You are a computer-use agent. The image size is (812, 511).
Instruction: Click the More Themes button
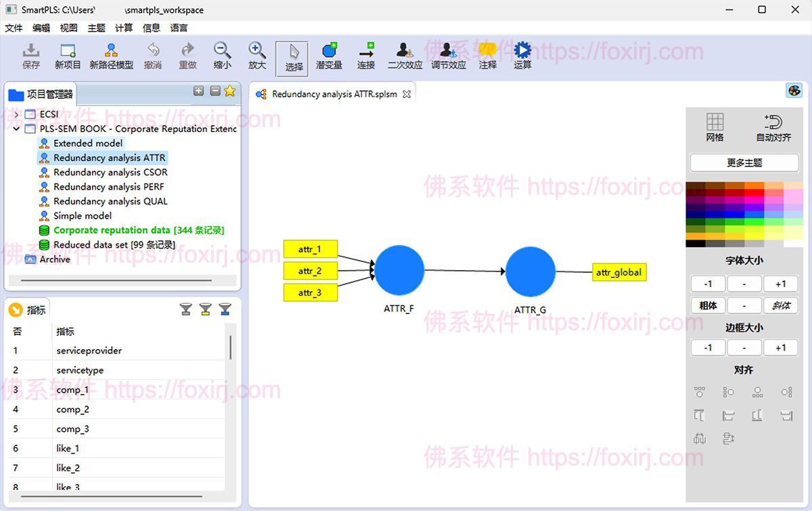pos(744,162)
